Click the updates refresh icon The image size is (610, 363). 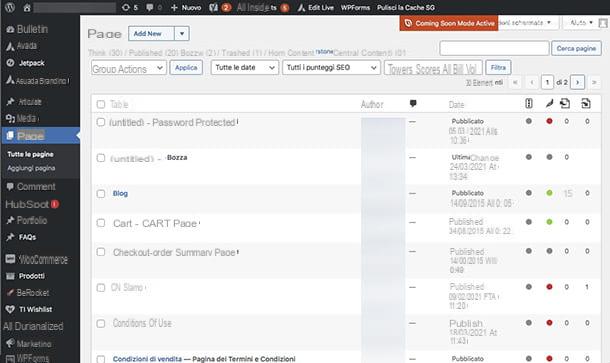point(126,7)
